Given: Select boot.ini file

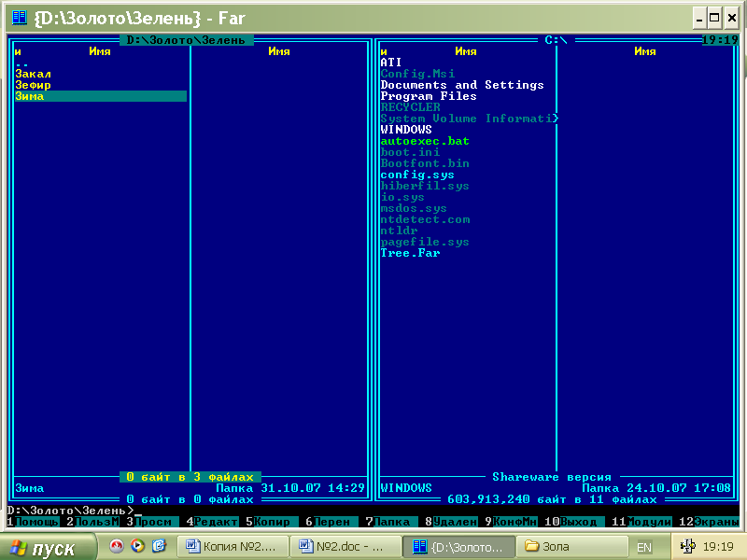Looking at the screenshot, I should [410, 152].
